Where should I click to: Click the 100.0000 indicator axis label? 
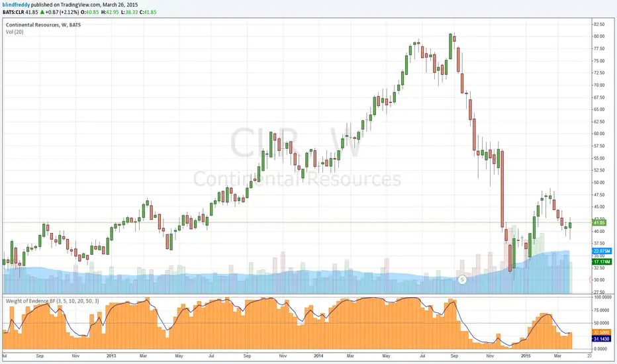coord(602,298)
